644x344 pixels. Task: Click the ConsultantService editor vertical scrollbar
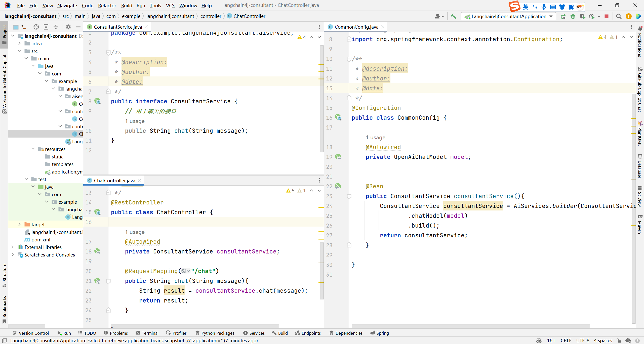pyautogui.click(x=321, y=101)
